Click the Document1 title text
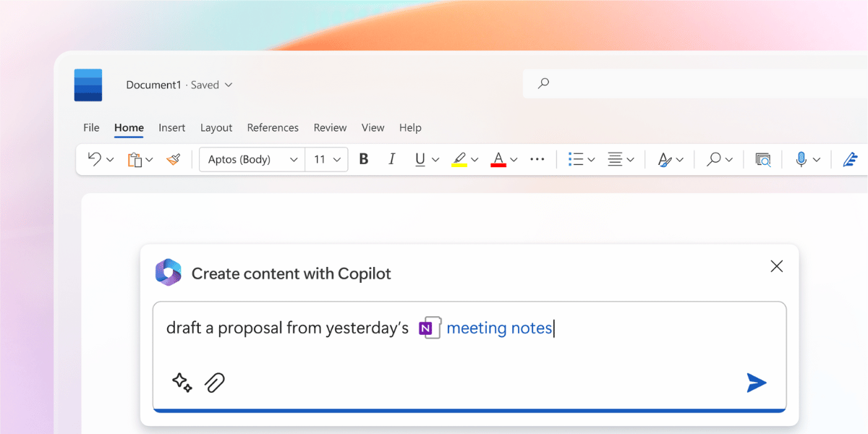Screen dimensions: 868x434 (153, 85)
